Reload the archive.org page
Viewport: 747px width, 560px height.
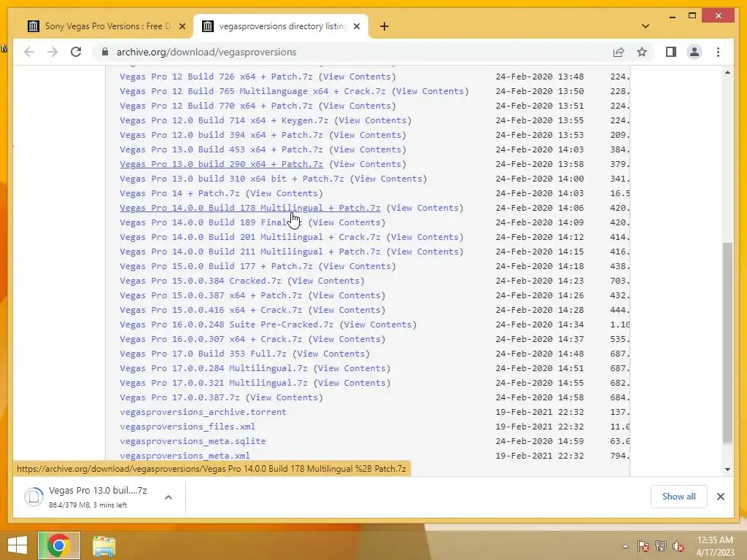pos(76,52)
